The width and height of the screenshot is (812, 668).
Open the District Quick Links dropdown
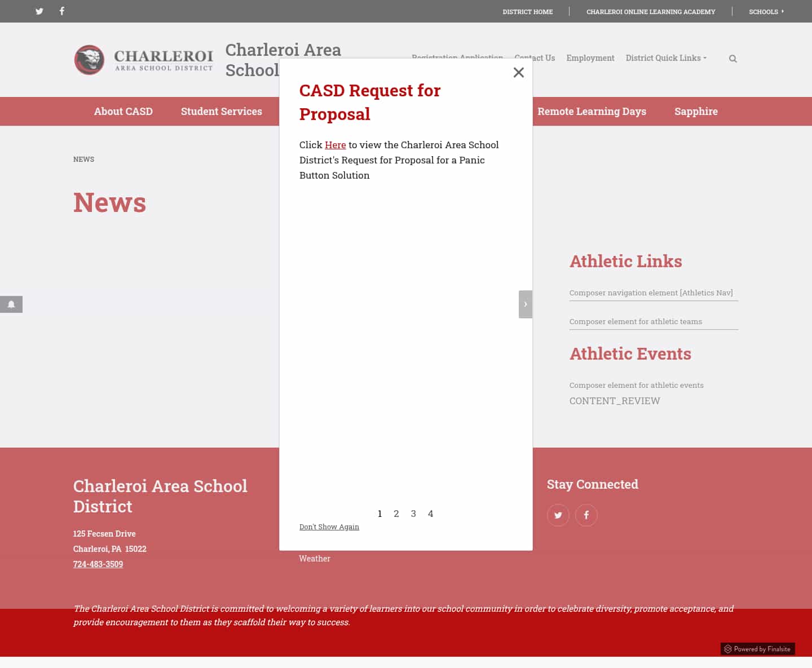click(x=666, y=58)
